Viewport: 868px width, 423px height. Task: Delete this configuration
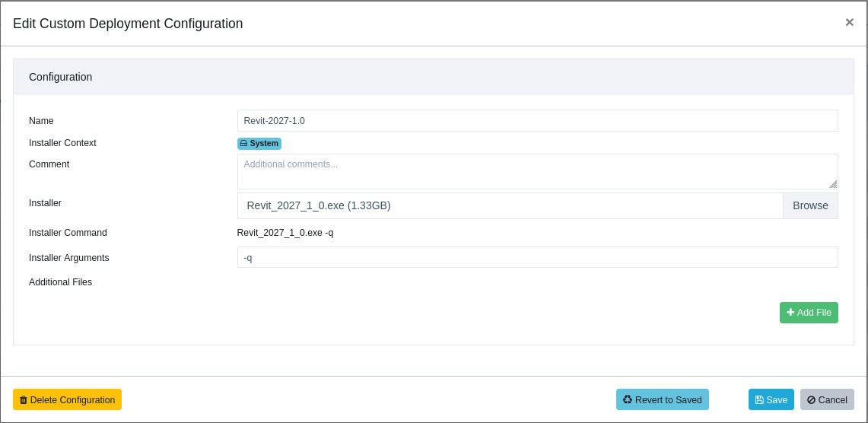click(67, 399)
